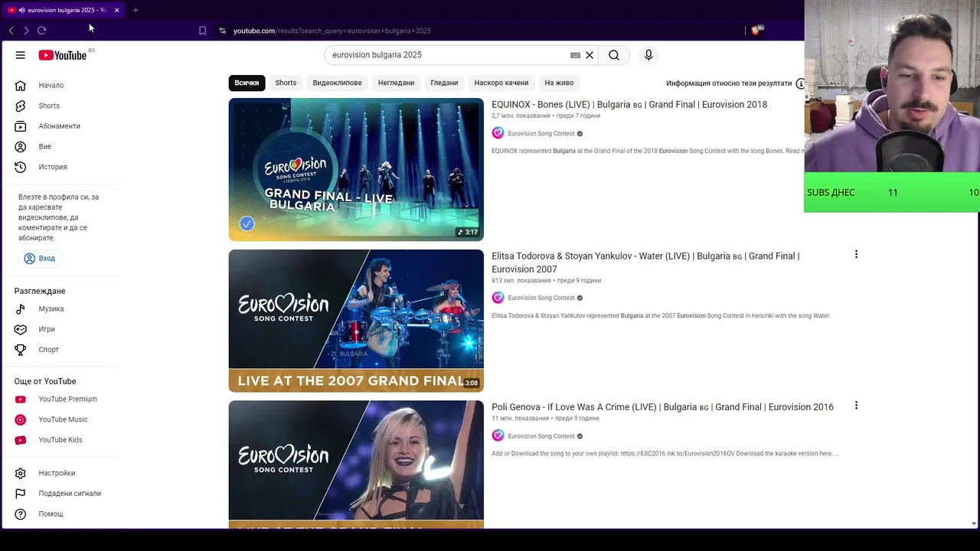Image resolution: width=980 pixels, height=551 pixels.
Task: Click the magnifier search button
Action: click(614, 55)
